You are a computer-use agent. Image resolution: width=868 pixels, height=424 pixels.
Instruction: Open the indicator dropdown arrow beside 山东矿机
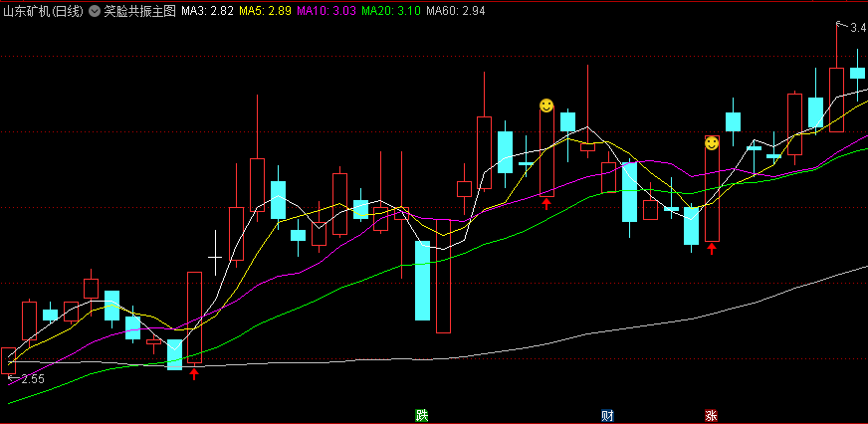click(x=95, y=11)
